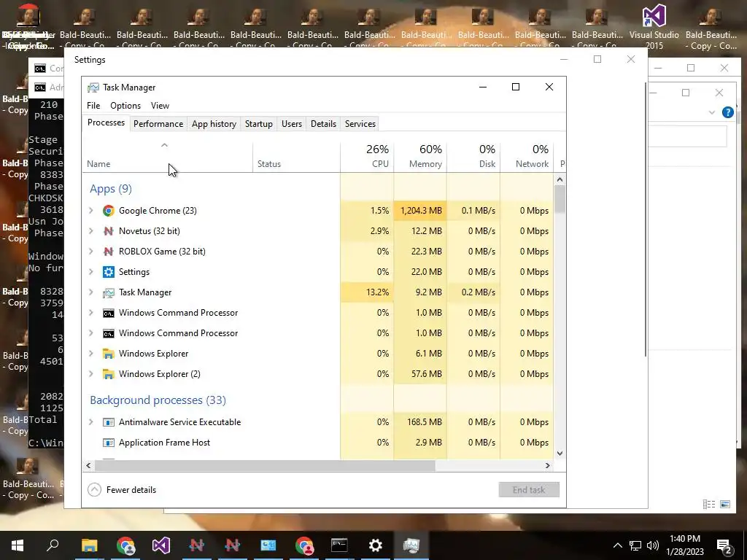Click the horizontal scrollbar right arrow
747x560 pixels.
[547, 466]
